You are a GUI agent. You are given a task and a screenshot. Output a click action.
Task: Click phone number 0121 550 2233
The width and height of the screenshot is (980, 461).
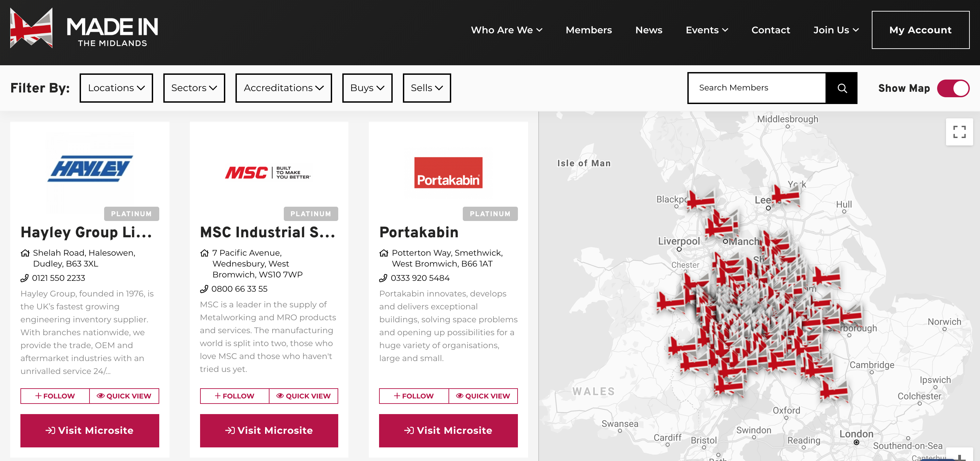(x=59, y=278)
